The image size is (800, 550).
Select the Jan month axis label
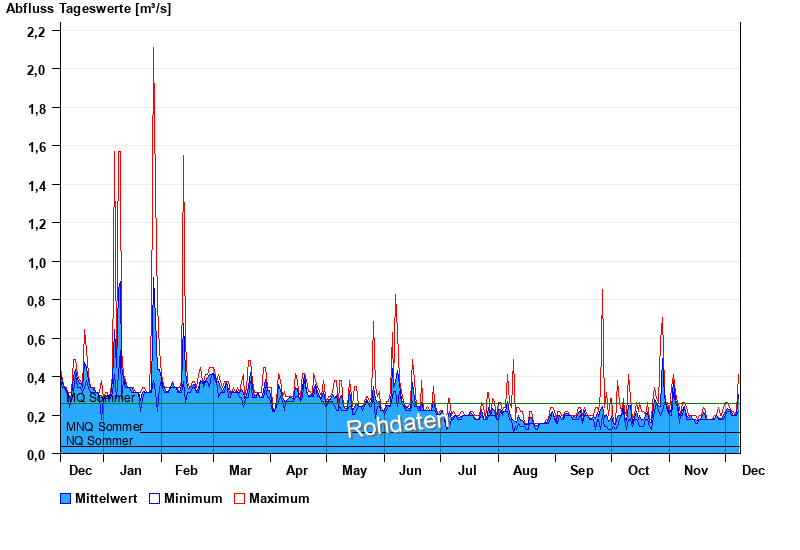(x=131, y=470)
